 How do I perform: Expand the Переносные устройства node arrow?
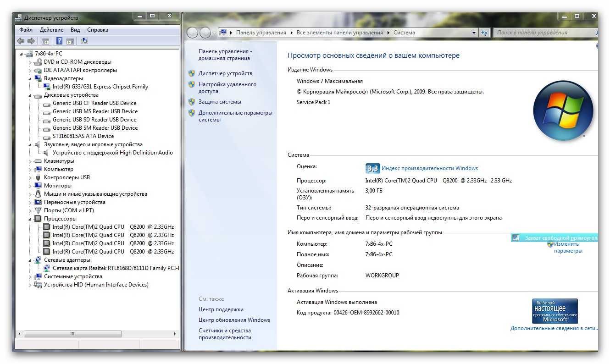(x=30, y=202)
